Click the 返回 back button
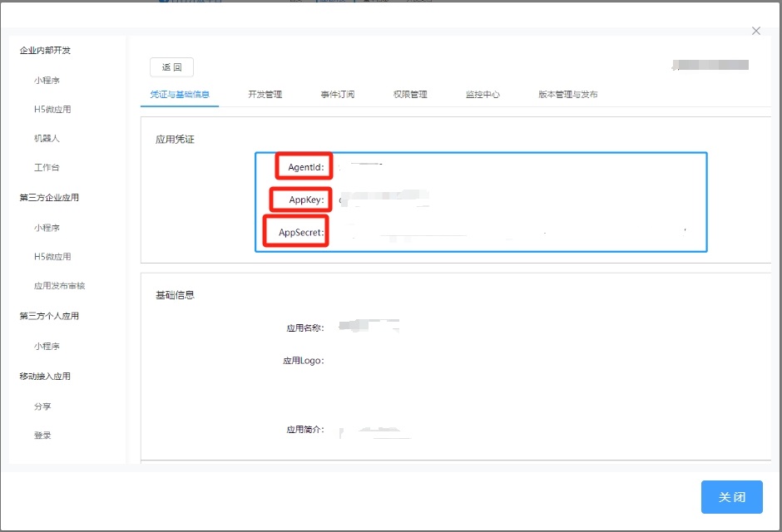The width and height of the screenshot is (782, 532). click(171, 67)
